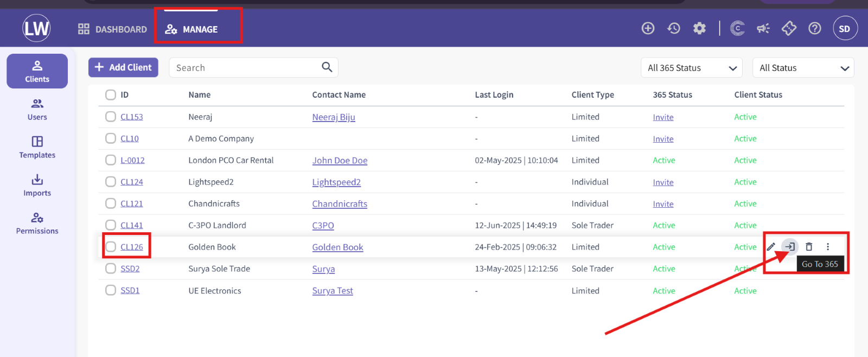Open the Manage tab
The image size is (868, 357).
[x=192, y=29]
